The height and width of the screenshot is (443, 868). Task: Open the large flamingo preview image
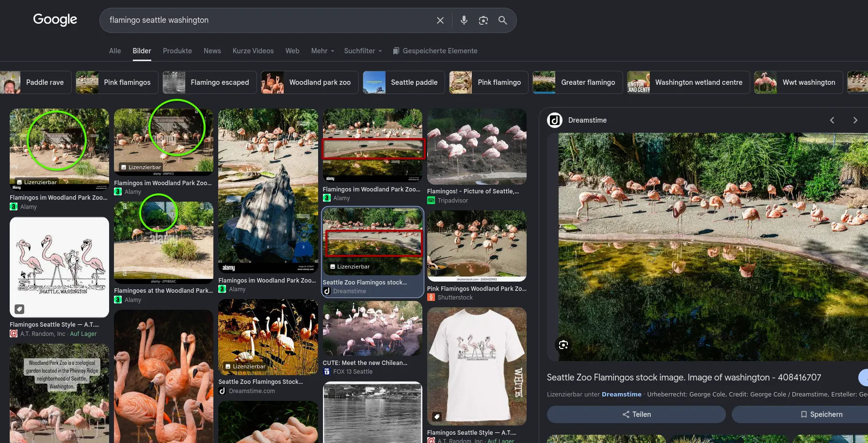tap(713, 247)
